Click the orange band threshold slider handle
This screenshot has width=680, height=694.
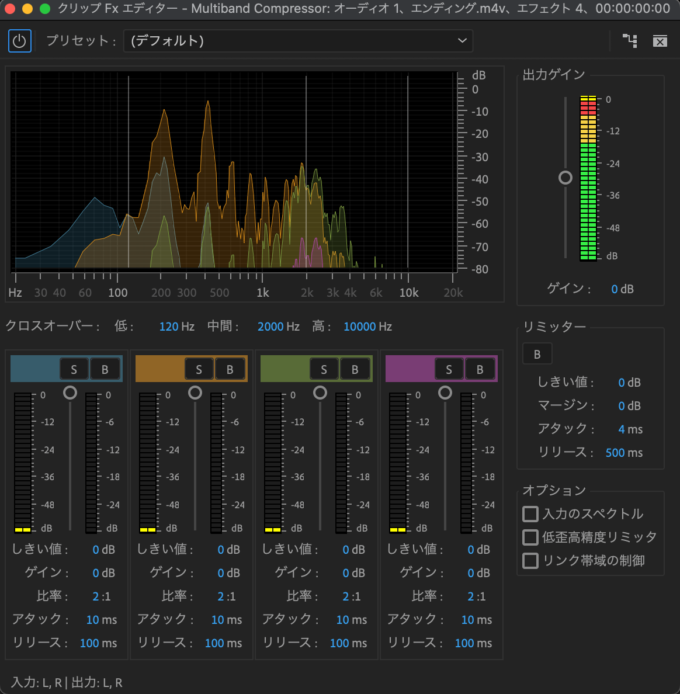(x=195, y=393)
